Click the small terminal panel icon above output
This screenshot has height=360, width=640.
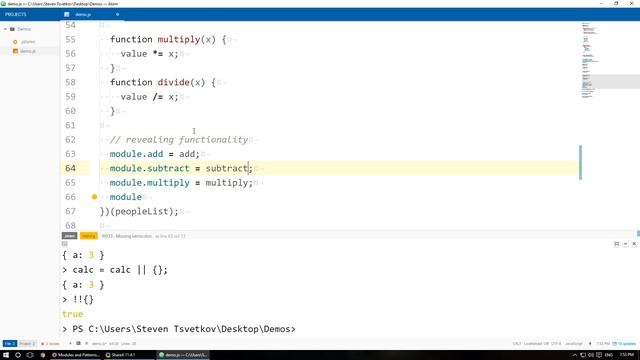64,244
